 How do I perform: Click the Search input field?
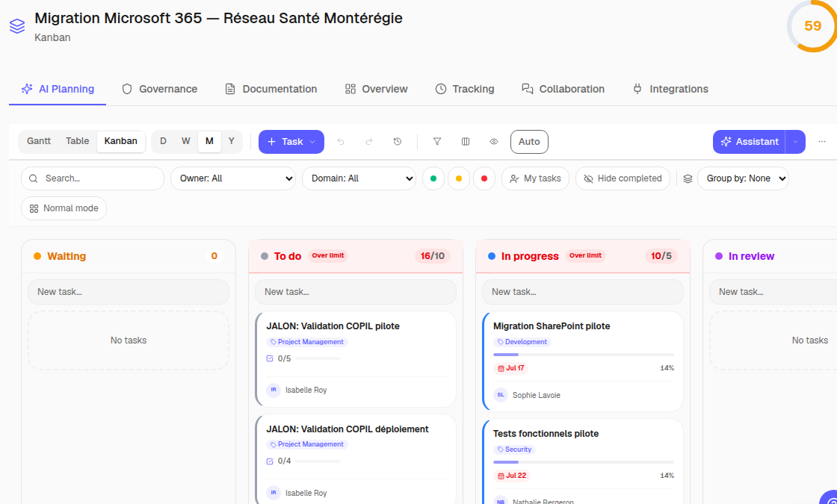click(93, 178)
